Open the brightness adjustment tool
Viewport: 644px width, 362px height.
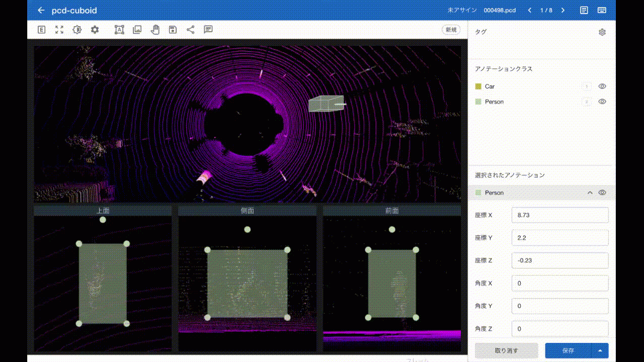pos(77,30)
